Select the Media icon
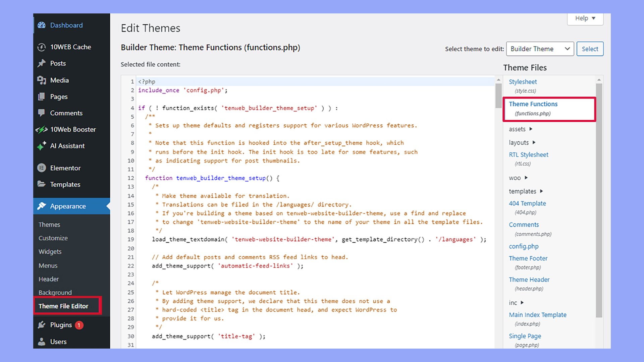644x362 pixels. click(41, 80)
